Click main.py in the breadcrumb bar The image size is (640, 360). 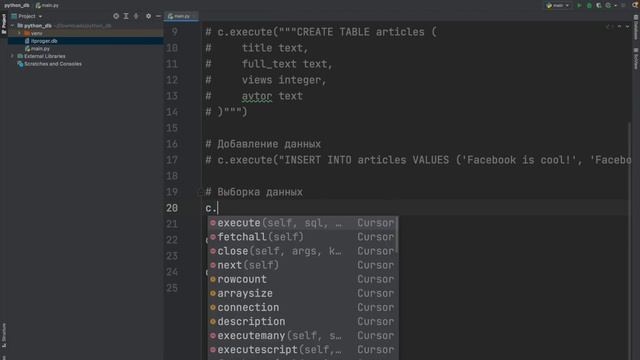[47, 5]
